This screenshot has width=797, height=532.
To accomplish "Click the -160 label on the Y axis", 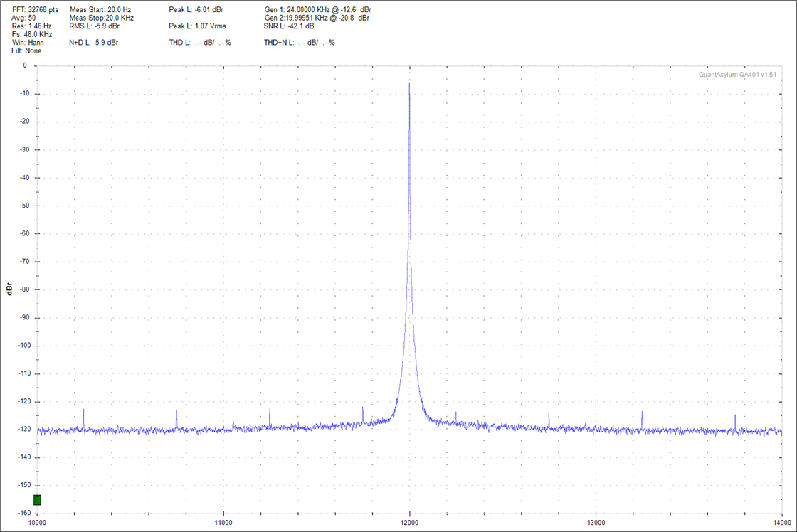I will point(23,514).
